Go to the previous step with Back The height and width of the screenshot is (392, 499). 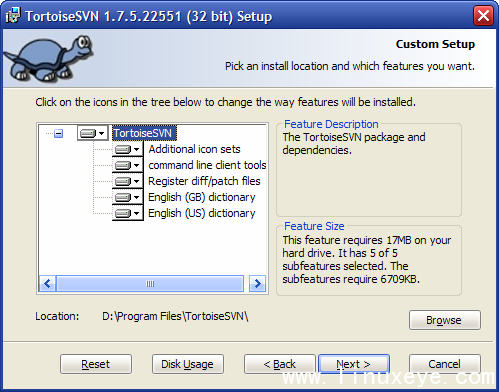coord(279,364)
